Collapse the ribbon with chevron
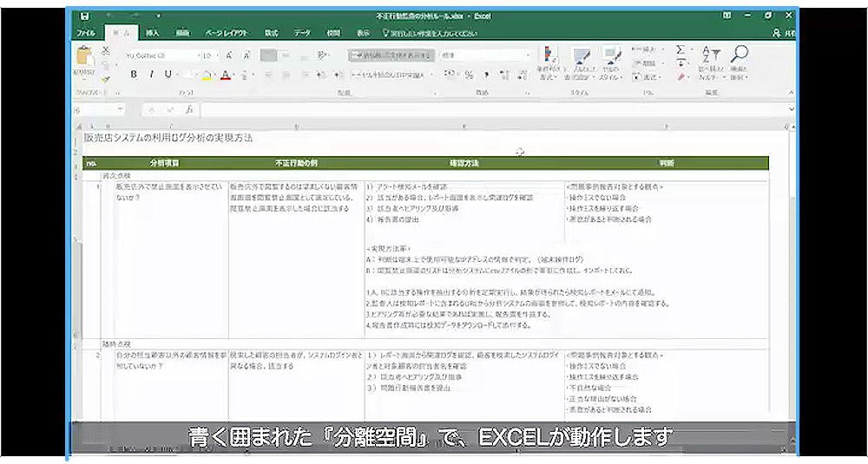The width and height of the screenshot is (868, 464). pyautogui.click(x=790, y=93)
